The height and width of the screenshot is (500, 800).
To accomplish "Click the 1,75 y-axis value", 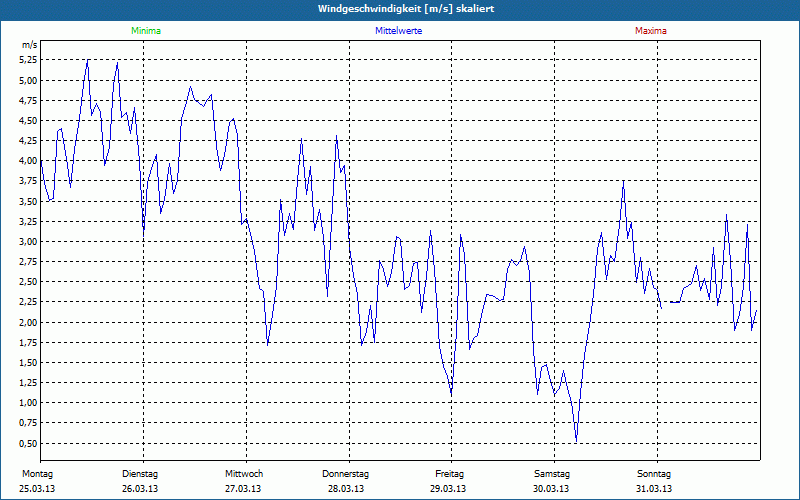I will coord(30,342).
